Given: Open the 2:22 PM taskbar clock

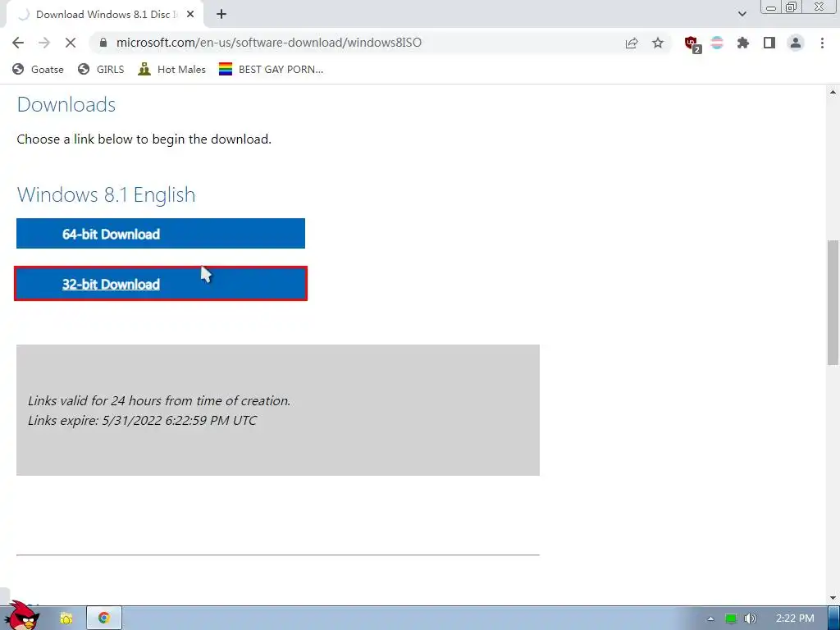Looking at the screenshot, I should click(x=795, y=619).
